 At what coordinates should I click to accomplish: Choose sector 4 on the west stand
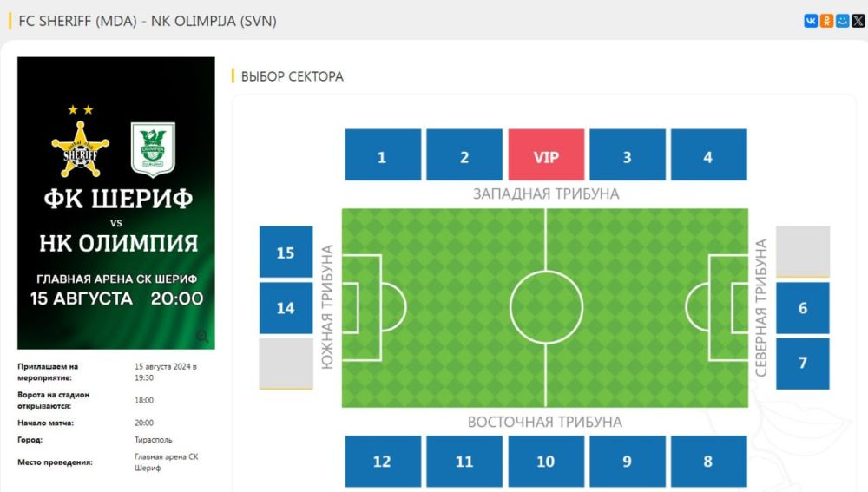pos(708,156)
